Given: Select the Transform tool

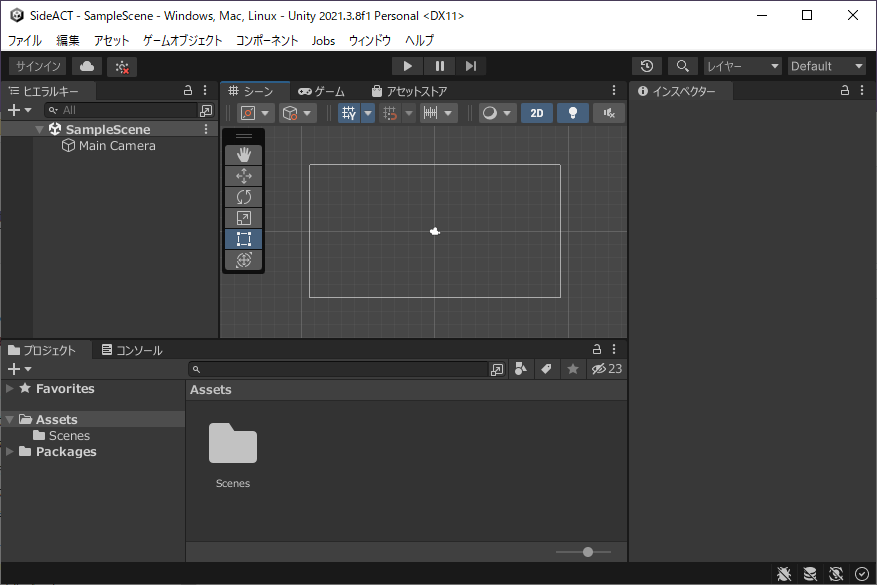Looking at the screenshot, I should pyautogui.click(x=243, y=260).
